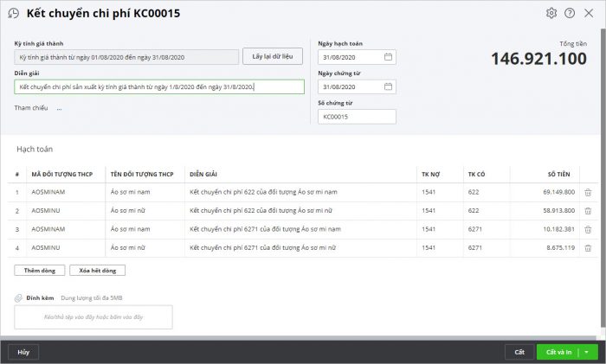
Task: Click the file attachment drop area
Action: [x=93, y=317]
